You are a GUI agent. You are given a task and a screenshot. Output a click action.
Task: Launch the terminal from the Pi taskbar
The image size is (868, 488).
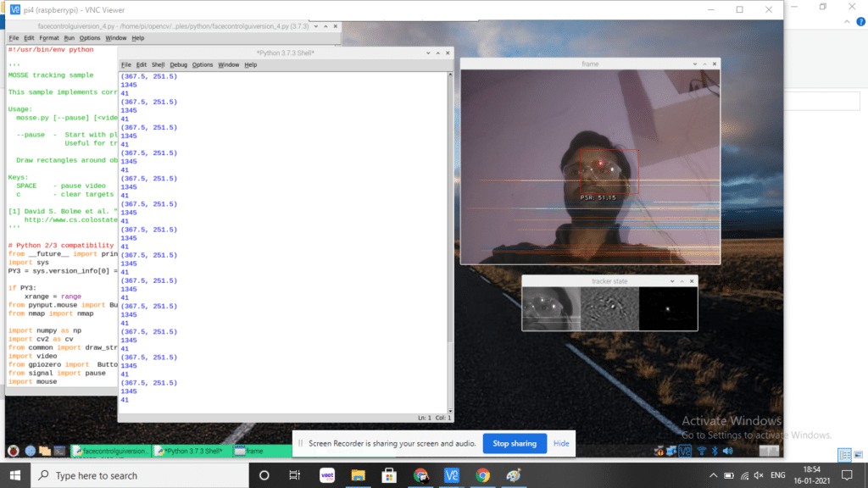tap(58, 450)
